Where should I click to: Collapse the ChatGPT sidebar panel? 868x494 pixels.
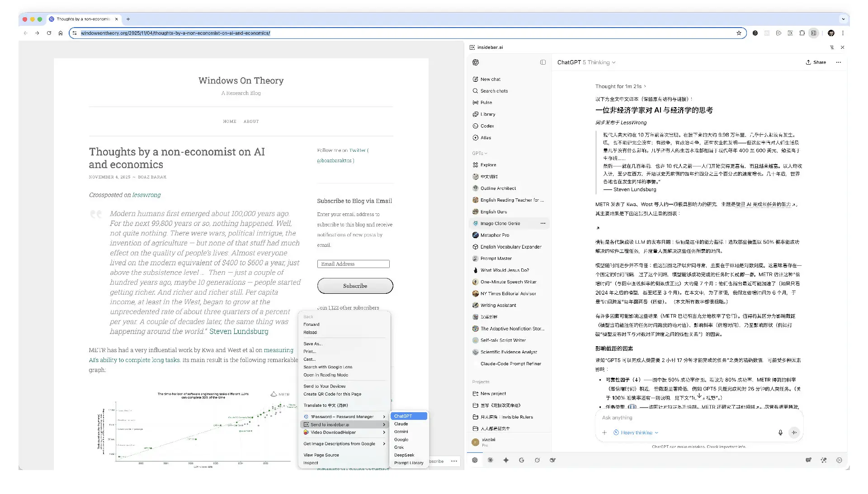tap(543, 62)
